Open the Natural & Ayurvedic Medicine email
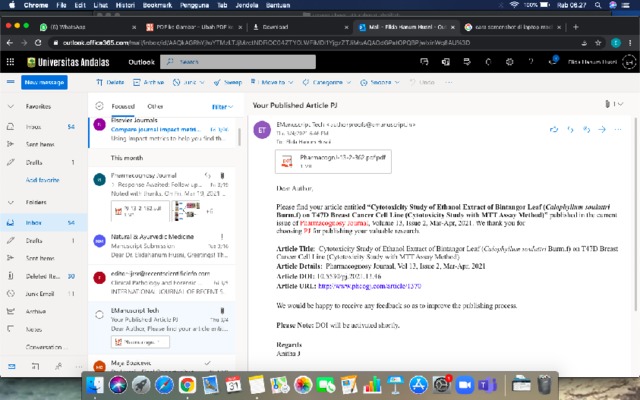 (162, 246)
